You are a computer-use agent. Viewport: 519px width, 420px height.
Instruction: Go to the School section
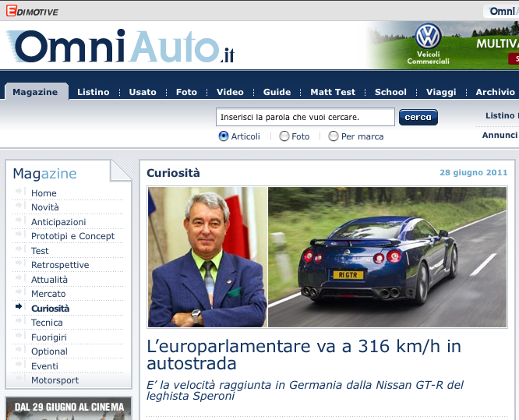point(390,92)
